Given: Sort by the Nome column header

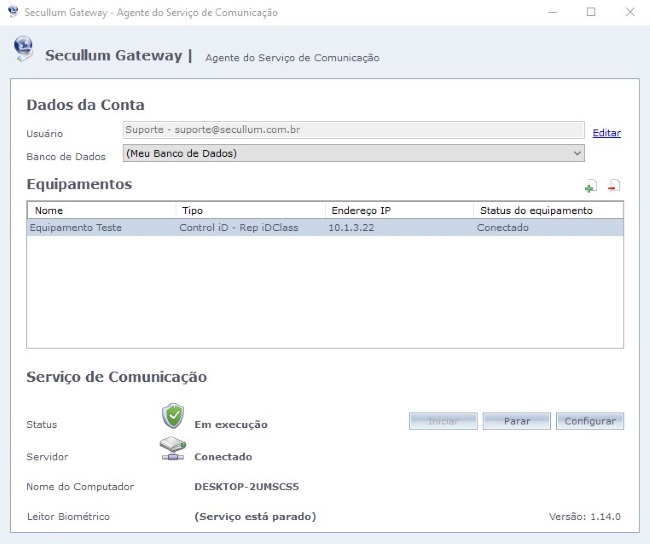Looking at the screenshot, I should (100, 211).
